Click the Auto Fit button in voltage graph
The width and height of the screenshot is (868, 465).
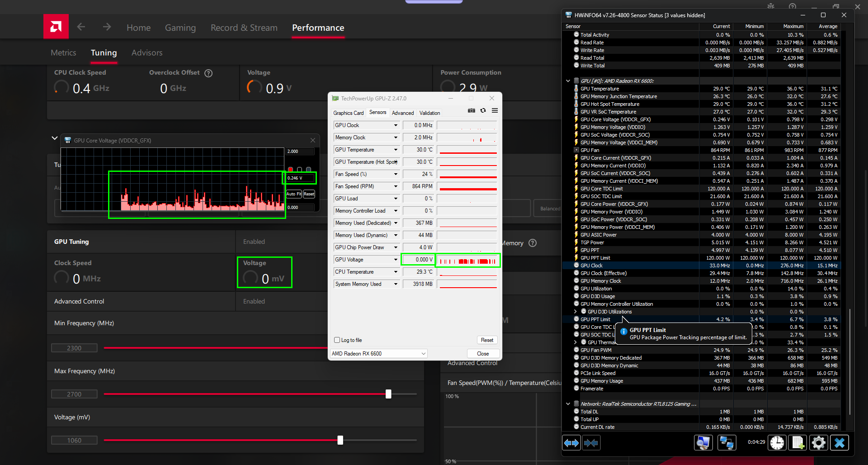294,194
